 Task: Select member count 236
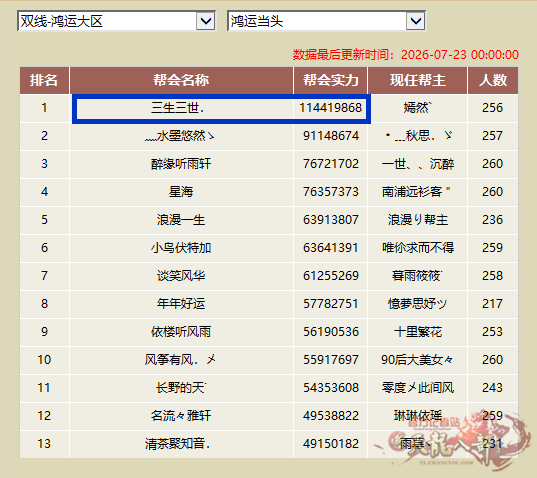pos(492,220)
